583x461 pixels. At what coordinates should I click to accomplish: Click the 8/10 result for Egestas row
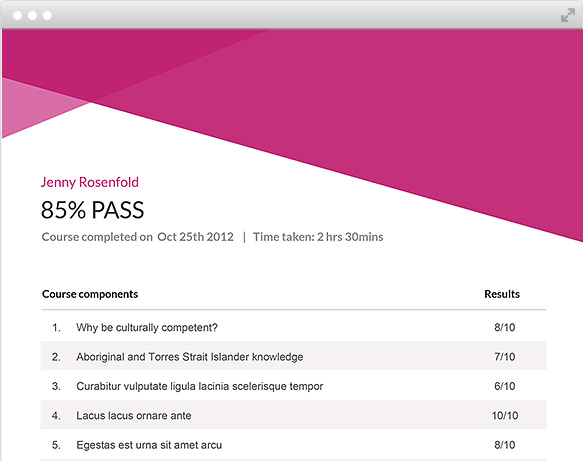pyautogui.click(x=505, y=445)
